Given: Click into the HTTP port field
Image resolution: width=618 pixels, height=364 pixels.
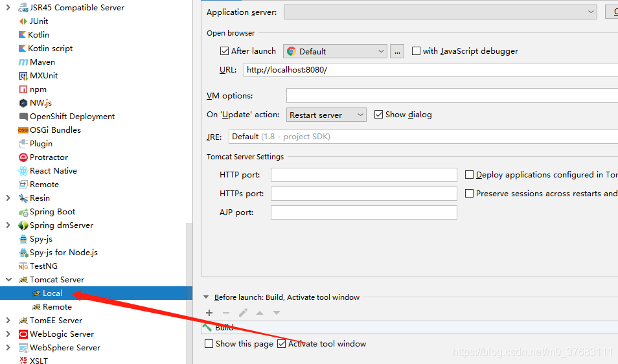Looking at the screenshot, I should [364, 175].
